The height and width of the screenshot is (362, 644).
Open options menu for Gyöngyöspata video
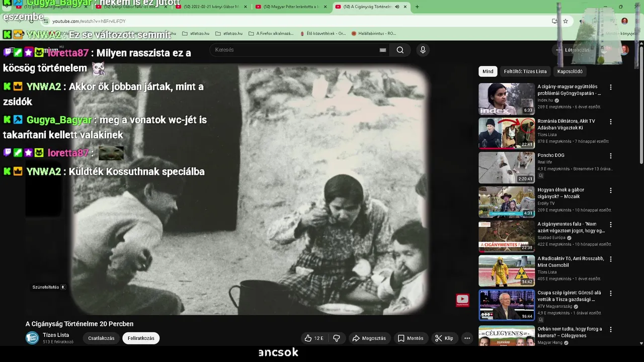(x=611, y=87)
